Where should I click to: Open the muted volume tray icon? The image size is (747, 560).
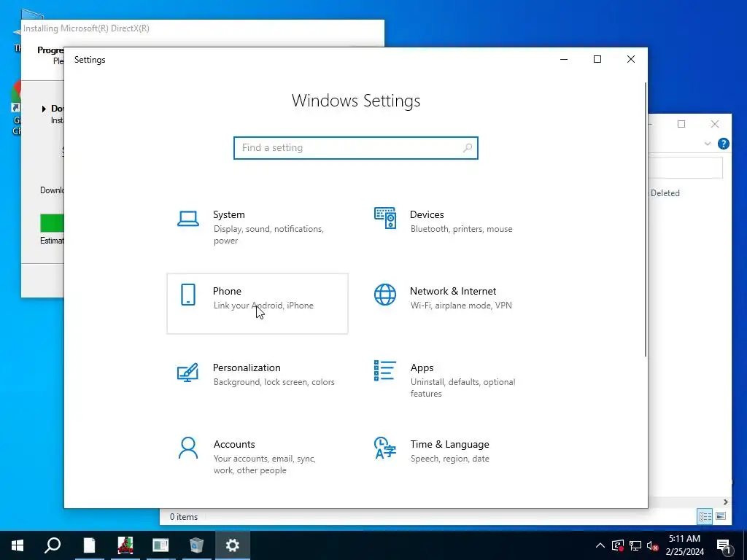[x=652, y=545]
